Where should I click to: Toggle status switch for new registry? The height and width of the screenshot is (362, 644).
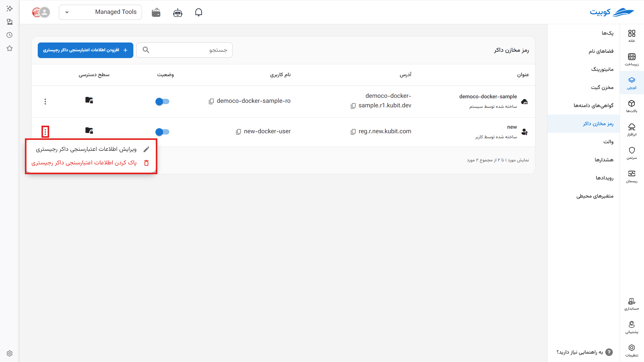162,132
